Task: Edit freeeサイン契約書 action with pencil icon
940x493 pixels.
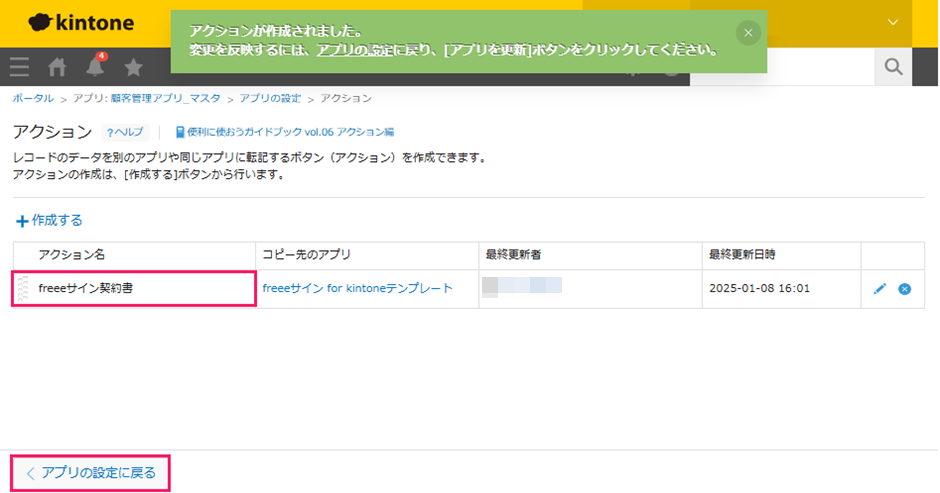Action: pyautogui.click(x=879, y=289)
